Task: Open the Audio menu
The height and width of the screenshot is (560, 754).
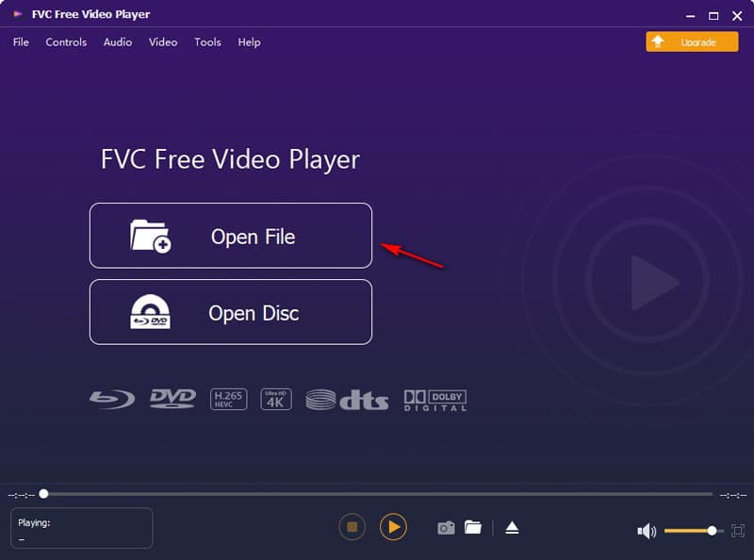Action: coord(118,42)
